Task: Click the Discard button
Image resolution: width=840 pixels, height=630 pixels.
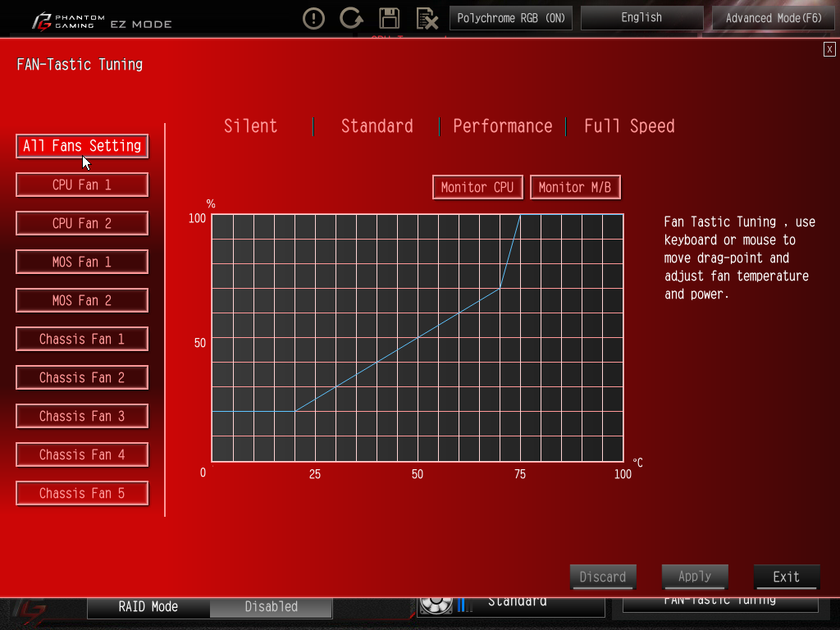Action: (603, 577)
